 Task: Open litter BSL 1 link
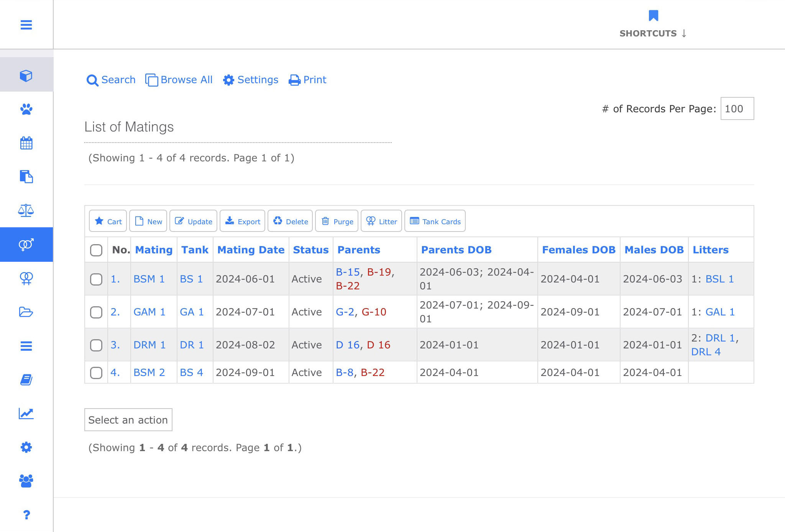point(720,279)
